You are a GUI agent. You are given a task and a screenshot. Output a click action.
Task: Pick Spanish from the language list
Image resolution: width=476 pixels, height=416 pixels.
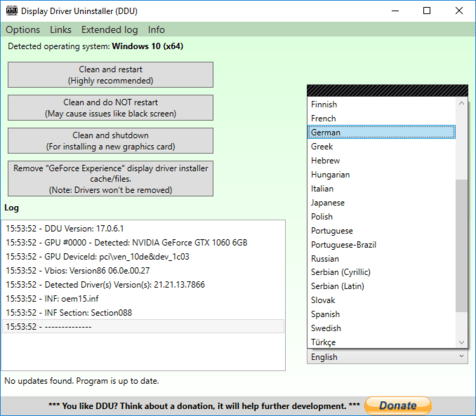point(381,314)
